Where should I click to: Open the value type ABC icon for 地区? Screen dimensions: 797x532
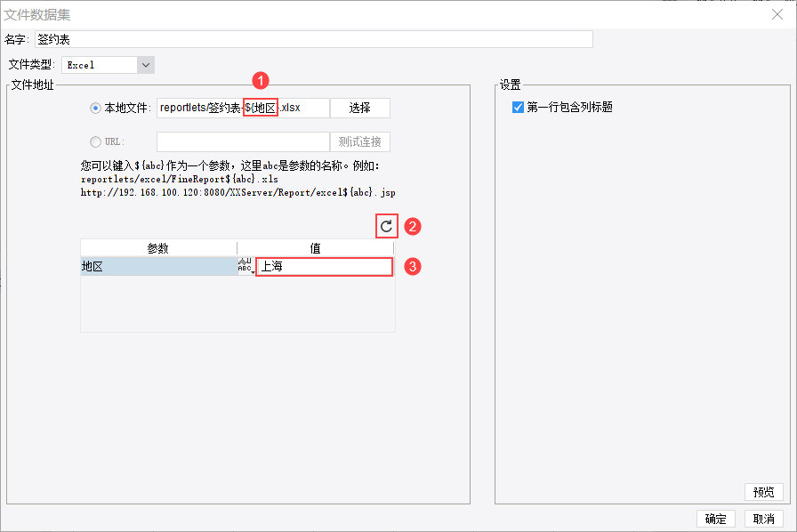[x=246, y=265]
